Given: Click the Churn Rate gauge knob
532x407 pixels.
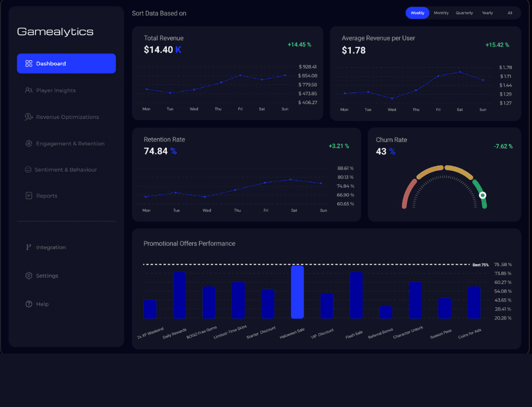Looking at the screenshot, I should pos(482,195).
